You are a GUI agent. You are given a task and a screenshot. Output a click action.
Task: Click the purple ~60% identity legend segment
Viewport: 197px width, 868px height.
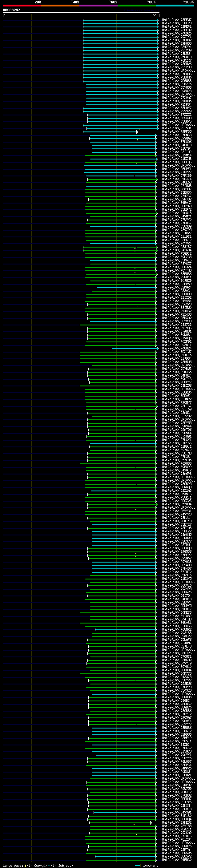click(98, 6)
